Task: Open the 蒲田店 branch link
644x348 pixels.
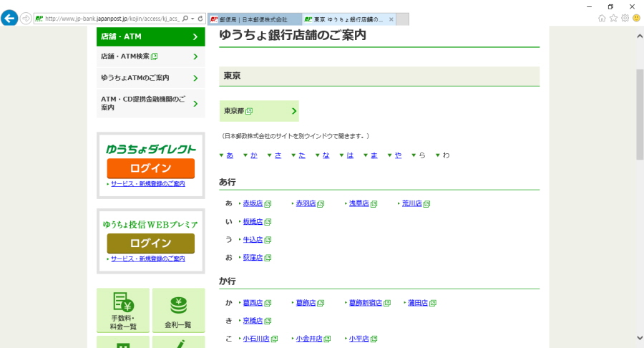Action: coord(418,303)
